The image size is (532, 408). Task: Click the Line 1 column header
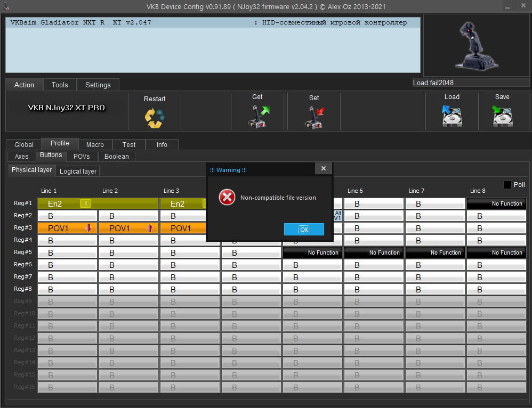(x=49, y=191)
